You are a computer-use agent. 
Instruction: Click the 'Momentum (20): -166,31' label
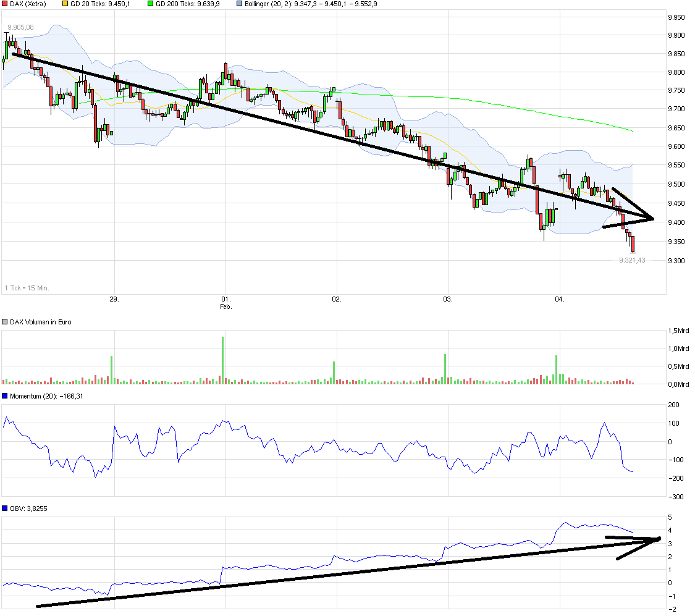(x=46, y=396)
